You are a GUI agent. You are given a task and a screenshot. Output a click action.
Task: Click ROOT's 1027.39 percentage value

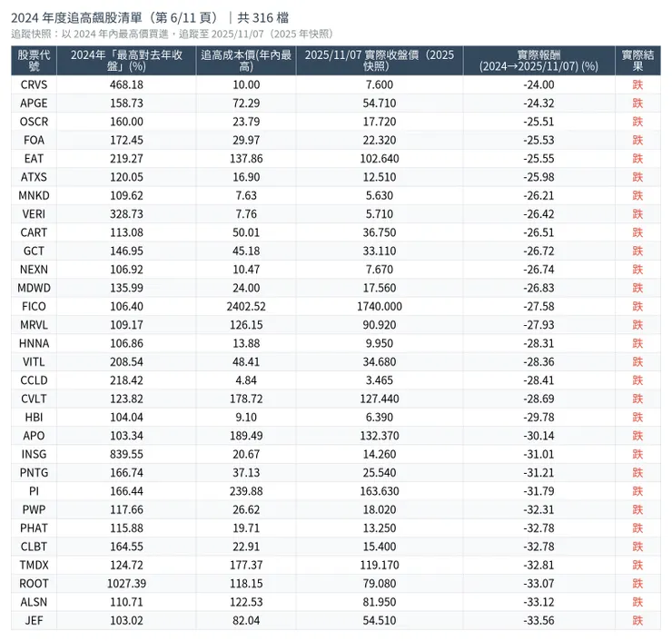click(126, 583)
